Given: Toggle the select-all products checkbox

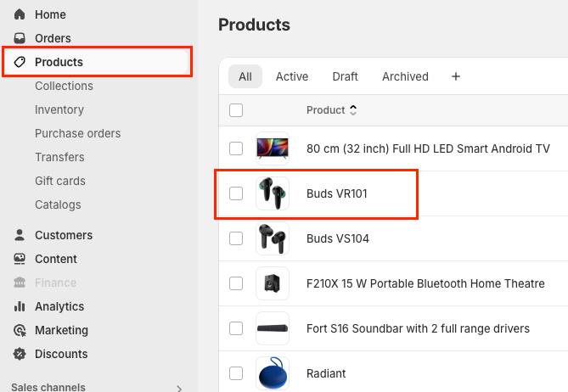Looking at the screenshot, I should click(236, 109).
